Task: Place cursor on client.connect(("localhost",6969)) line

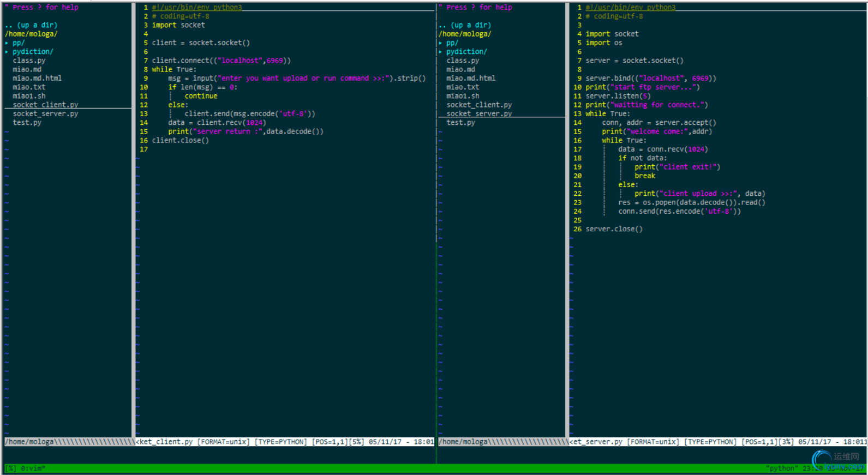Action: click(221, 61)
